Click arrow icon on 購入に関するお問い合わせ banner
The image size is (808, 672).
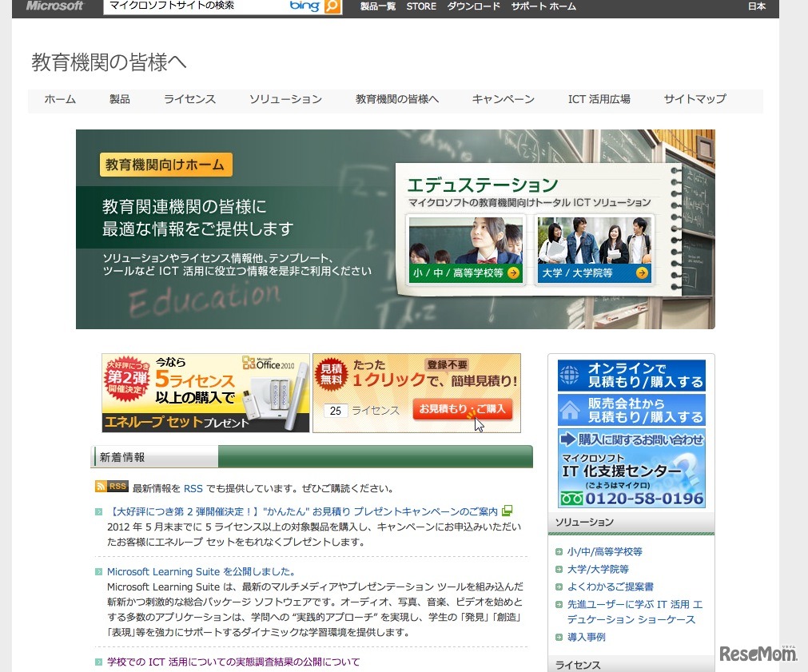[567, 439]
